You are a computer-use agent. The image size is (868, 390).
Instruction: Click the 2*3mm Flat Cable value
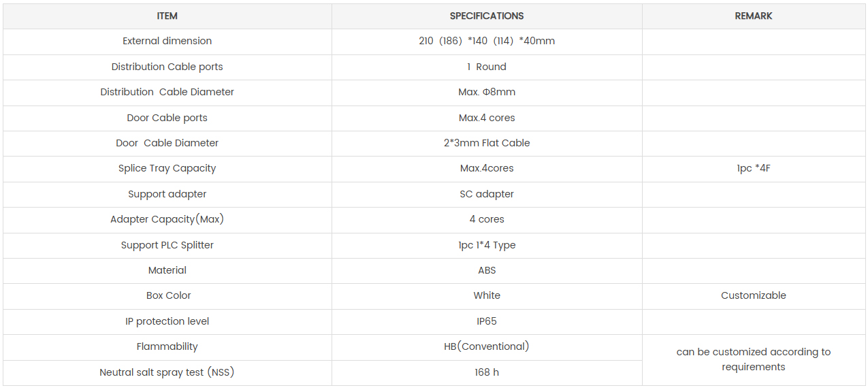point(487,143)
